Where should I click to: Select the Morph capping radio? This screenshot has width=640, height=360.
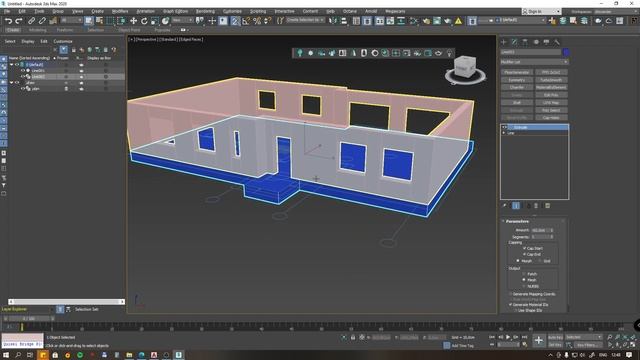click(518, 260)
